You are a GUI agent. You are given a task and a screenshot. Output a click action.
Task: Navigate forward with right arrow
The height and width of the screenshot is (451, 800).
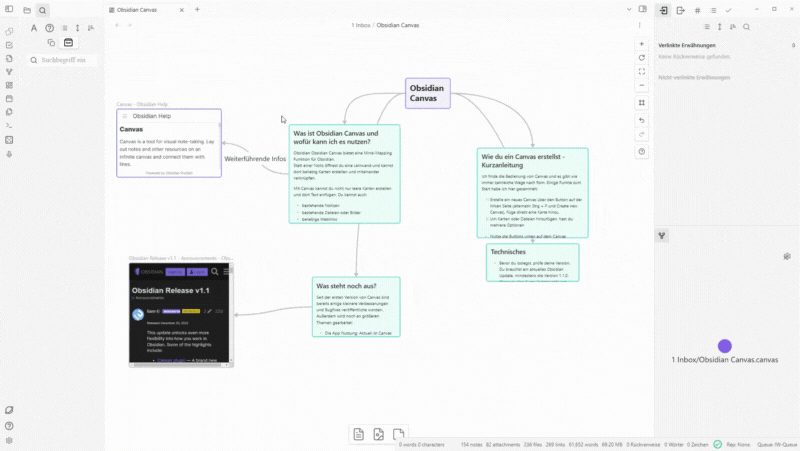pos(130,25)
